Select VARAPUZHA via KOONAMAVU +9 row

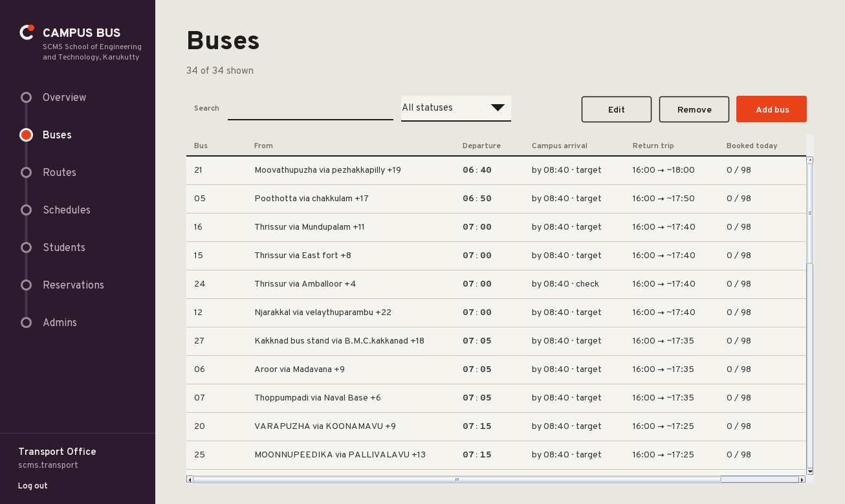point(496,426)
